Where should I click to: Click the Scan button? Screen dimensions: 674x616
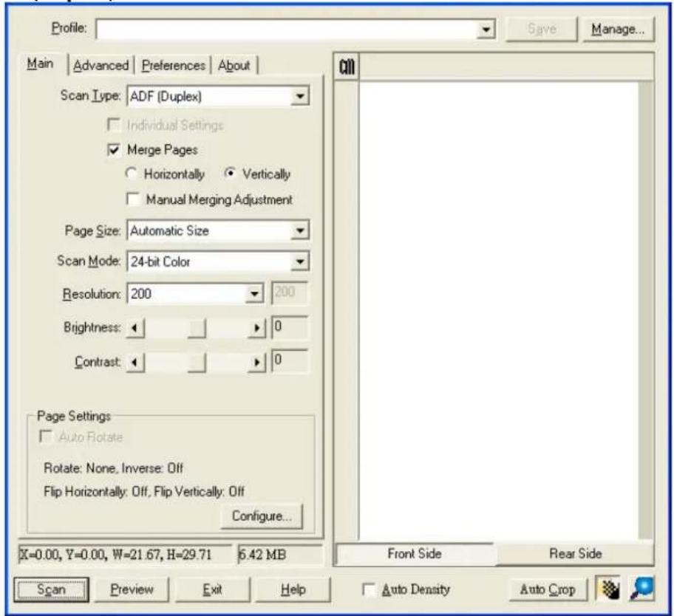(51, 589)
